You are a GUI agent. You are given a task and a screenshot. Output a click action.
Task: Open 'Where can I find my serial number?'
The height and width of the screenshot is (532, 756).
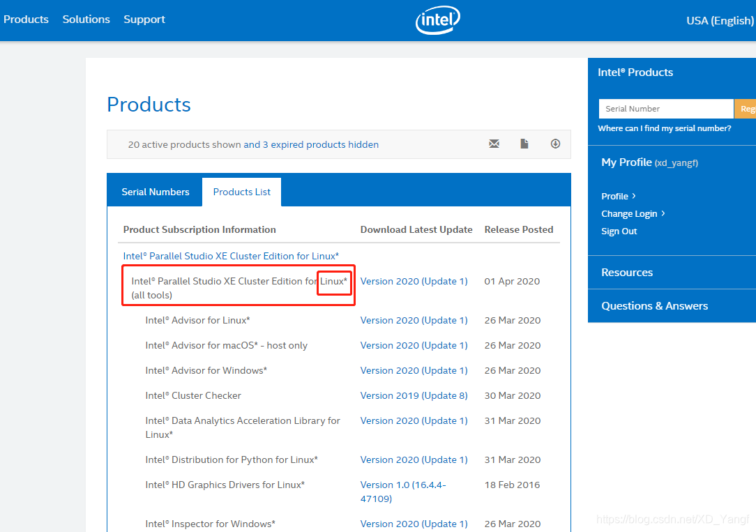click(665, 128)
